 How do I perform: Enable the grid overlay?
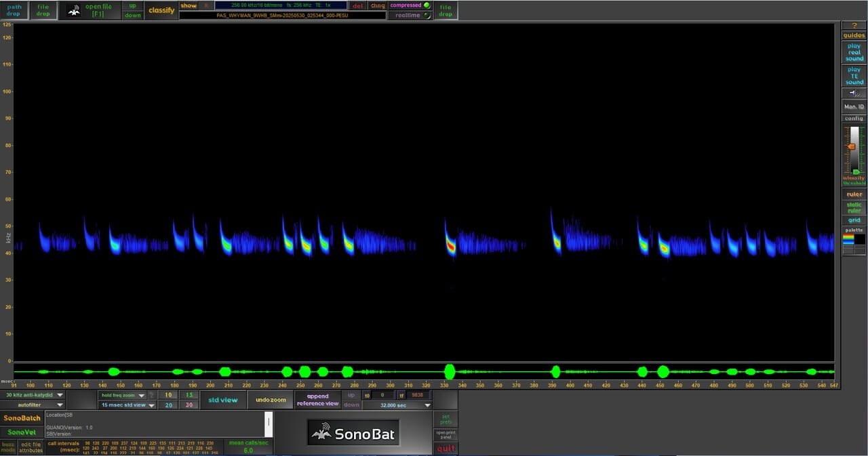[854, 220]
